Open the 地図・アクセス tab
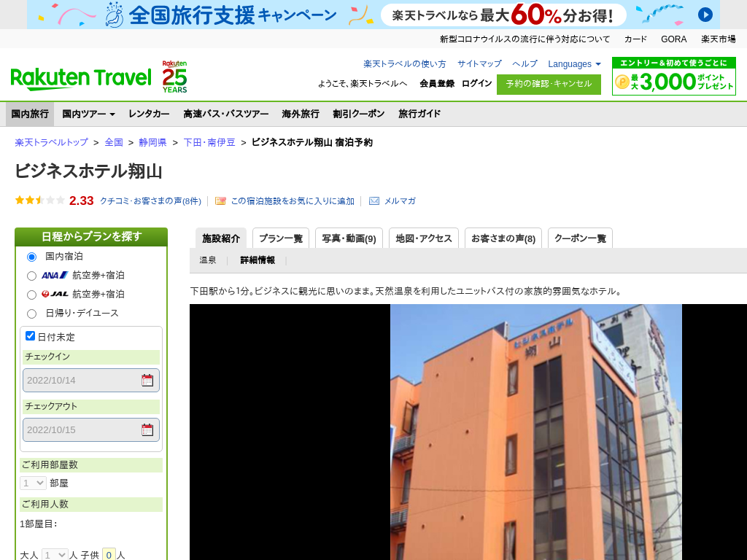 tap(424, 238)
